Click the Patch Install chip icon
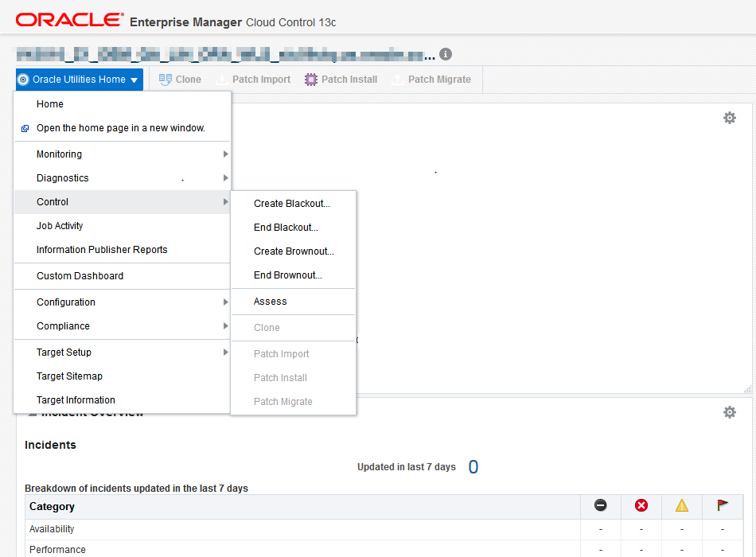The height and width of the screenshot is (557, 756). [311, 80]
